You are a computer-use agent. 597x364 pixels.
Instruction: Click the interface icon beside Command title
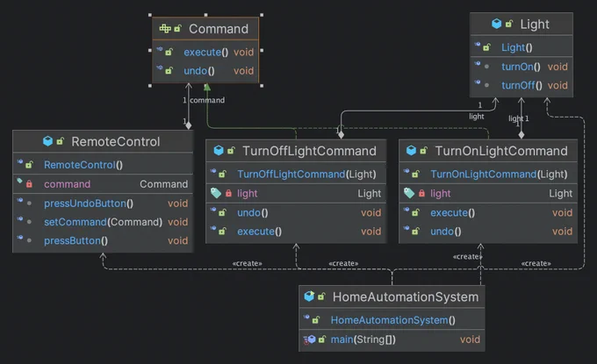[x=165, y=29]
